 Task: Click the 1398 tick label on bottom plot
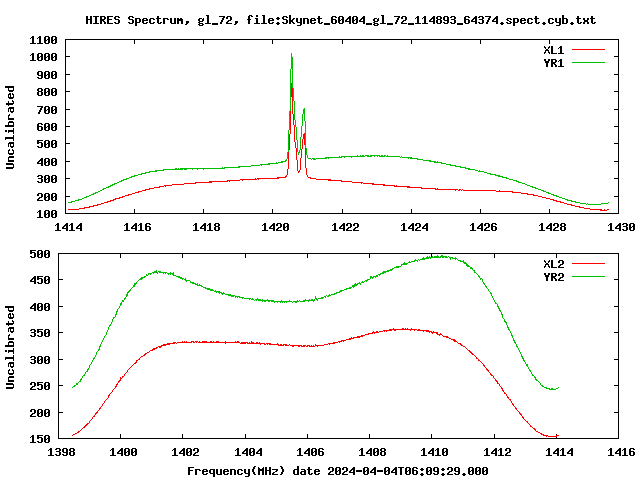tap(61, 452)
